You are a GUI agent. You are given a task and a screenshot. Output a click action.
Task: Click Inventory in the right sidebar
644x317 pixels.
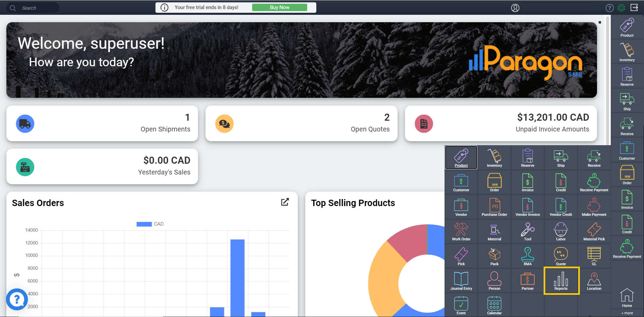(x=627, y=52)
